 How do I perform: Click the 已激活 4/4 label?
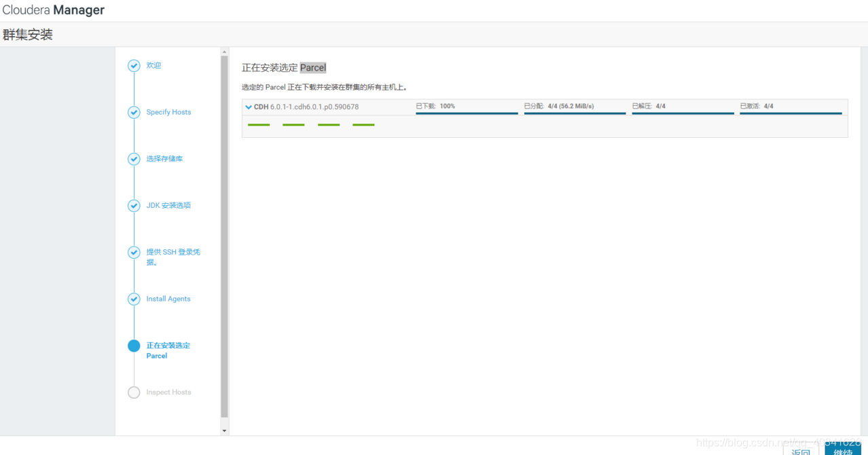(x=757, y=107)
